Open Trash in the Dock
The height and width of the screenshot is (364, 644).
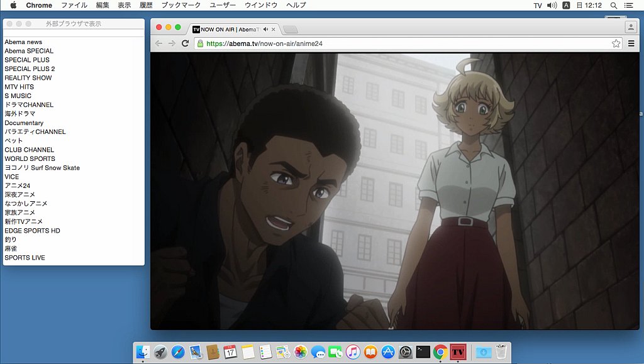point(501,352)
